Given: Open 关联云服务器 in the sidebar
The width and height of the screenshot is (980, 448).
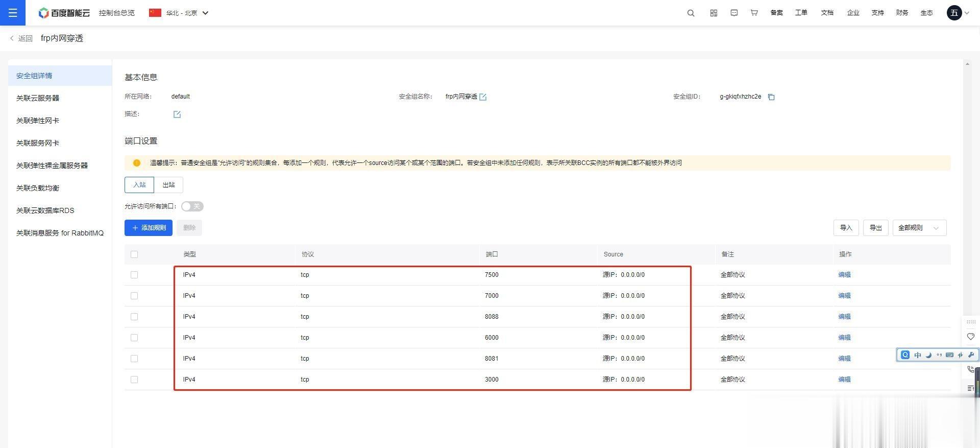Looking at the screenshot, I should tap(60, 98).
